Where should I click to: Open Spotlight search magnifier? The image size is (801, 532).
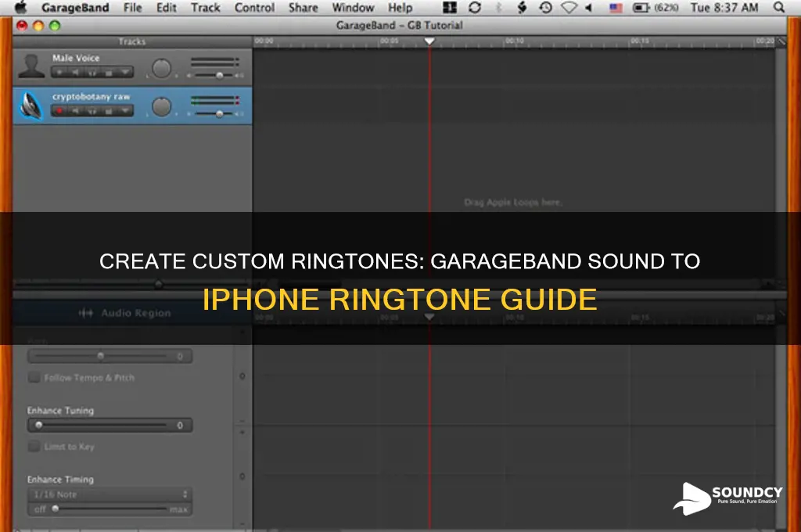point(778,8)
